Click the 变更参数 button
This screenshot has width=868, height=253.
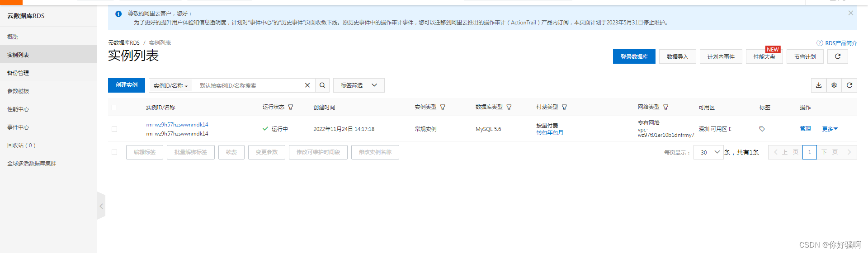[267, 152]
